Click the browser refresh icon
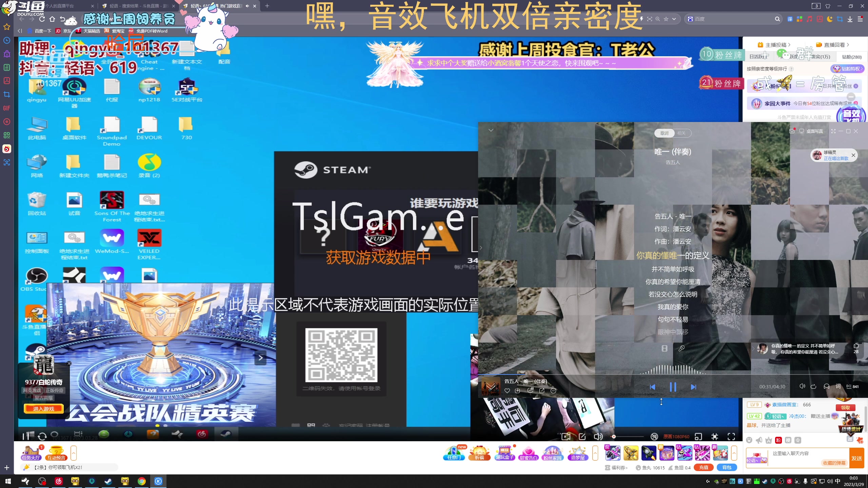 click(x=42, y=19)
